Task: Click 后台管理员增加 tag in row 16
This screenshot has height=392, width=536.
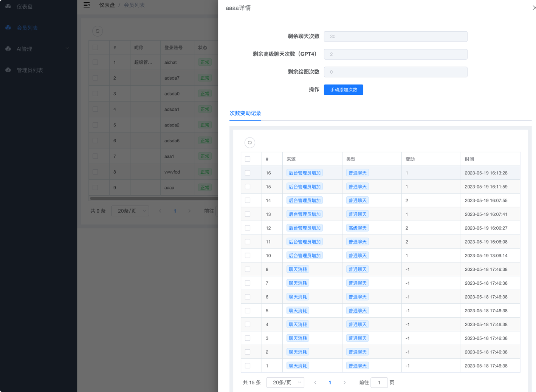Action: [305, 173]
